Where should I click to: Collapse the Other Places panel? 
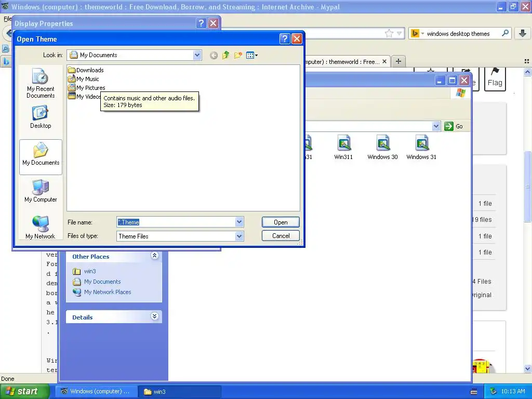click(154, 256)
